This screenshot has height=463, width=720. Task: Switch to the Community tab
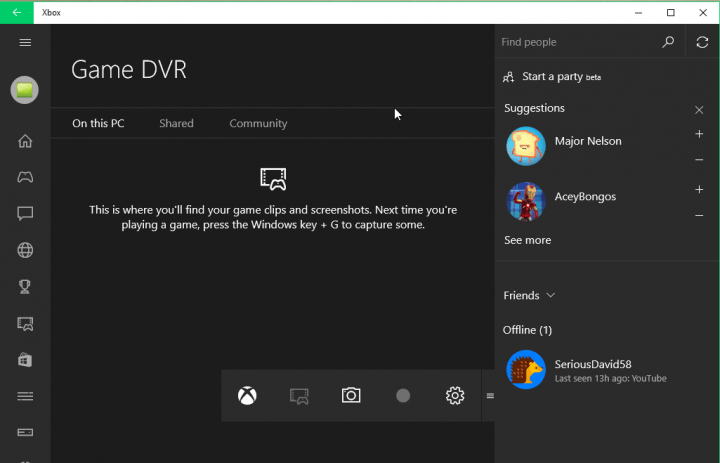pos(259,123)
